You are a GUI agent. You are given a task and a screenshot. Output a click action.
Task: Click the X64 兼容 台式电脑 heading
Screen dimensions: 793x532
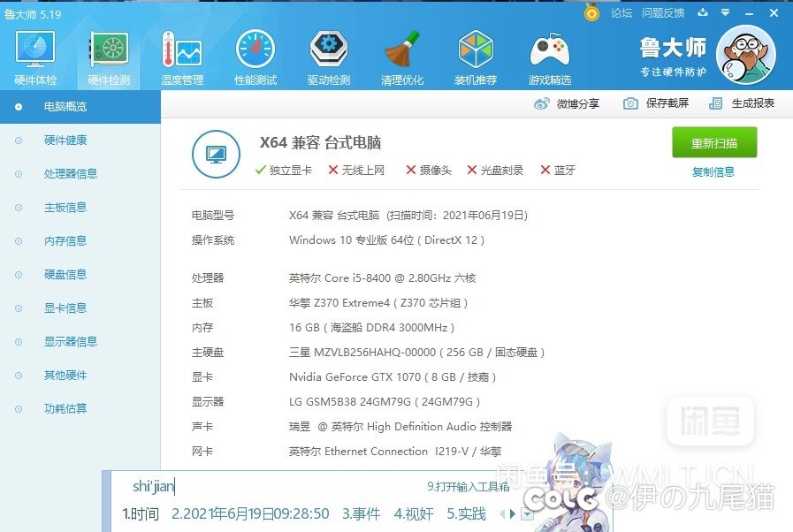[320, 142]
